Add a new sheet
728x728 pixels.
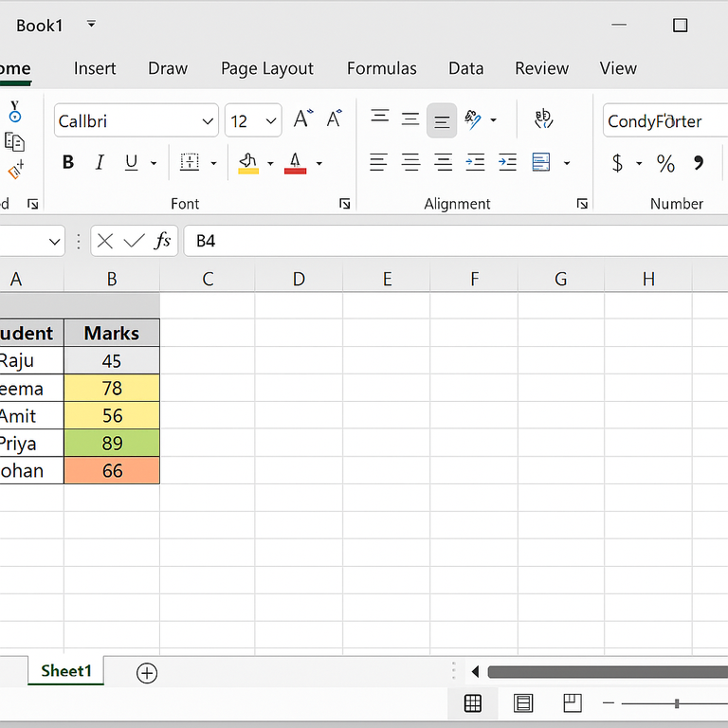point(147,673)
